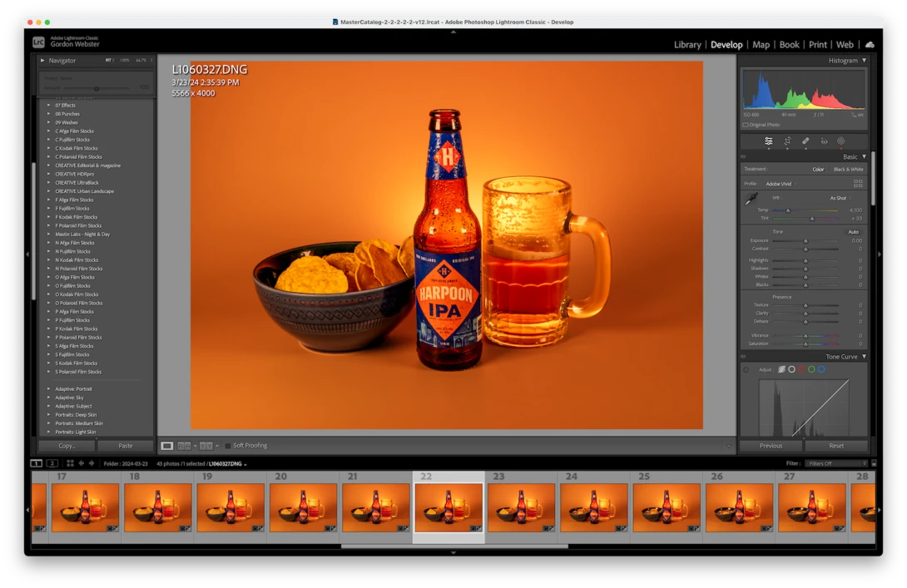Screen dimensions: 907x588
Task: Open Grid view from filmstrip bar
Action: [70, 463]
